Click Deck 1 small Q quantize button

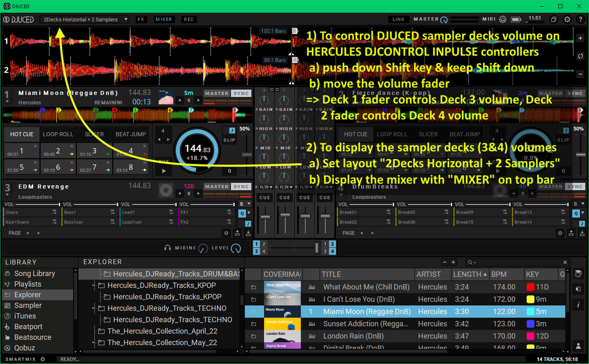coord(229,171)
